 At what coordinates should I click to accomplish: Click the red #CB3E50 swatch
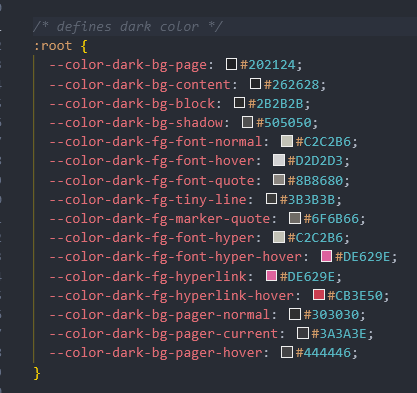point(319,295)
